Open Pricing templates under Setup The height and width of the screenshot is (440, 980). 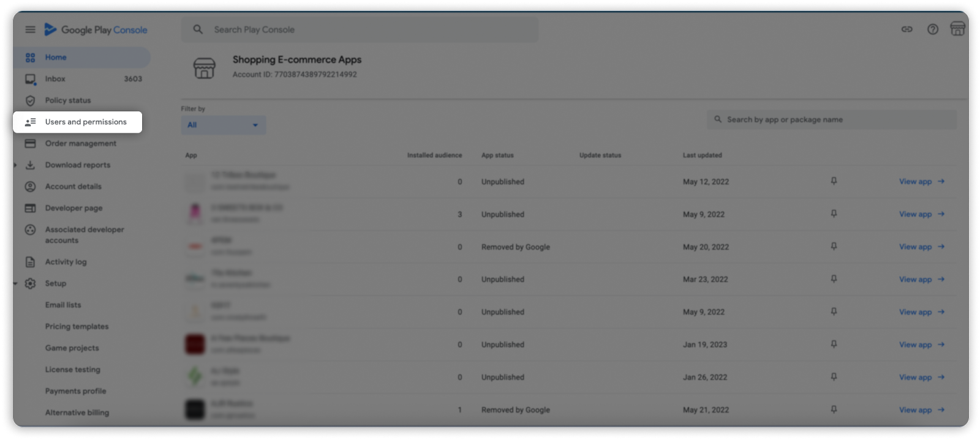(77, 326)
